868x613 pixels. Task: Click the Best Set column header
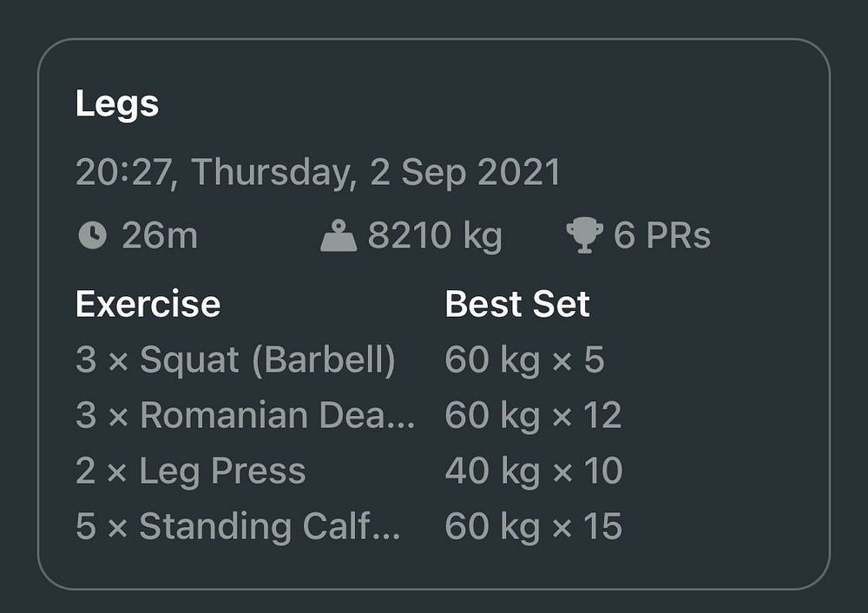pyautogui.click(x=517, y=304)
